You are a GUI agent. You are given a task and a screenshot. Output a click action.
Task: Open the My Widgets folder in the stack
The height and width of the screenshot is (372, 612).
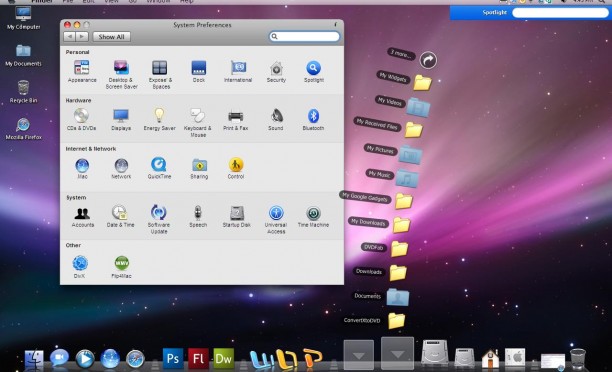(x=422, y=82)
